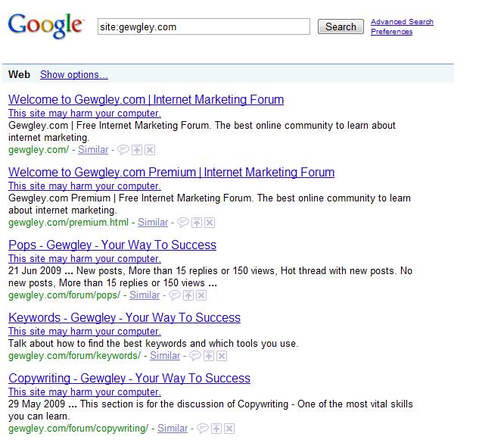Open Advanced Search link

(x=402, y=22)
